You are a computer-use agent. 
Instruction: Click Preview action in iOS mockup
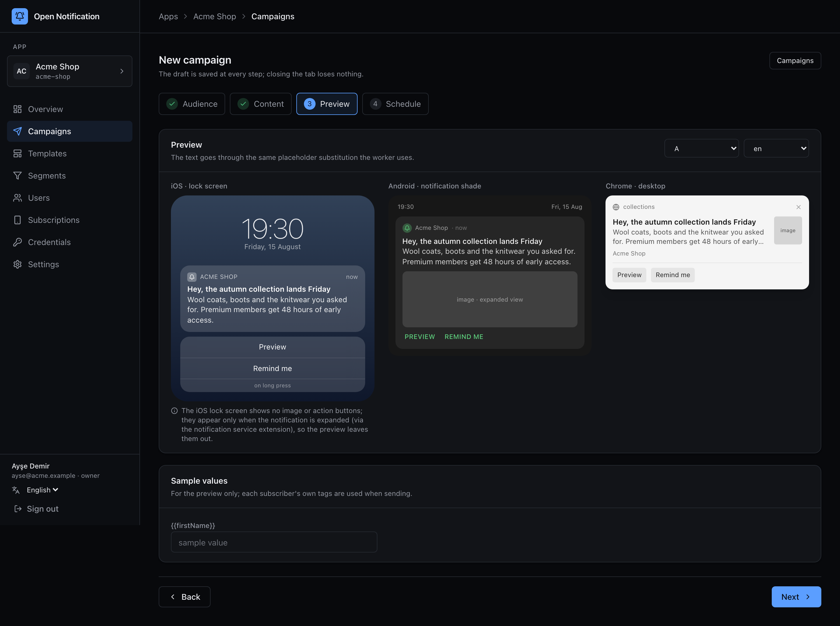point(272,347)
